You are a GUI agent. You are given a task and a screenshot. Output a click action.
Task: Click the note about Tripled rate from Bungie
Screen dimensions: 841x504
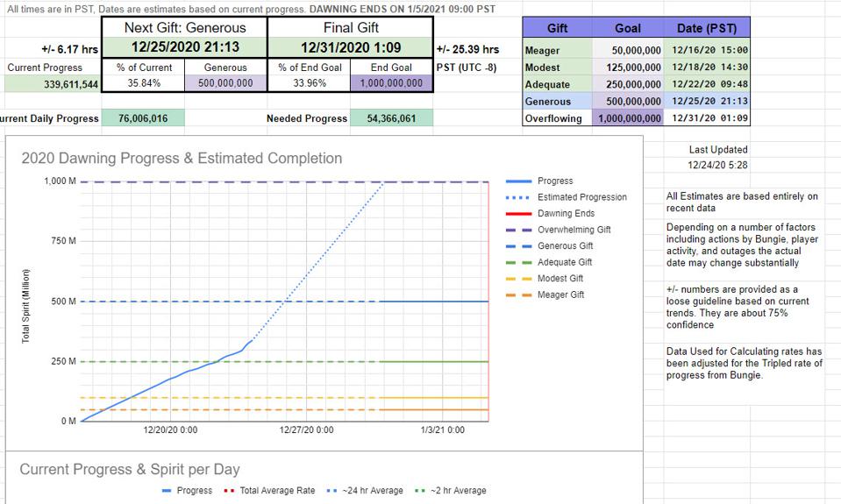coord(744,363)
